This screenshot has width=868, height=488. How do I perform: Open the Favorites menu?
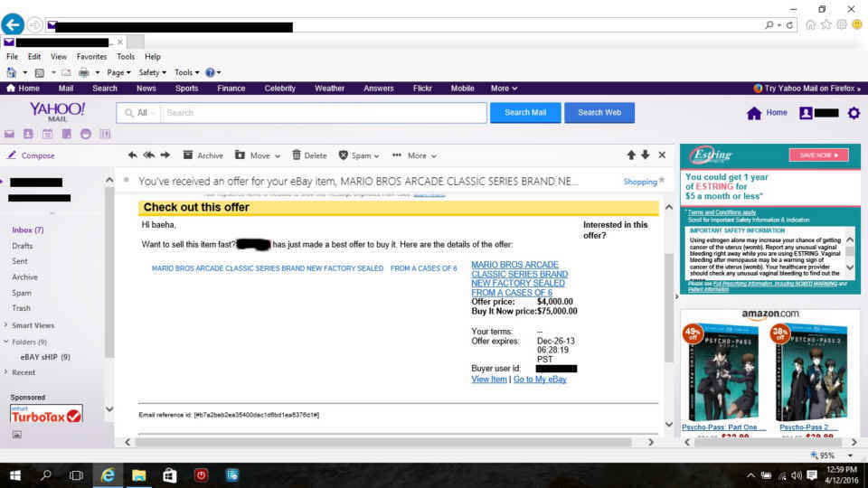point(92,56)
